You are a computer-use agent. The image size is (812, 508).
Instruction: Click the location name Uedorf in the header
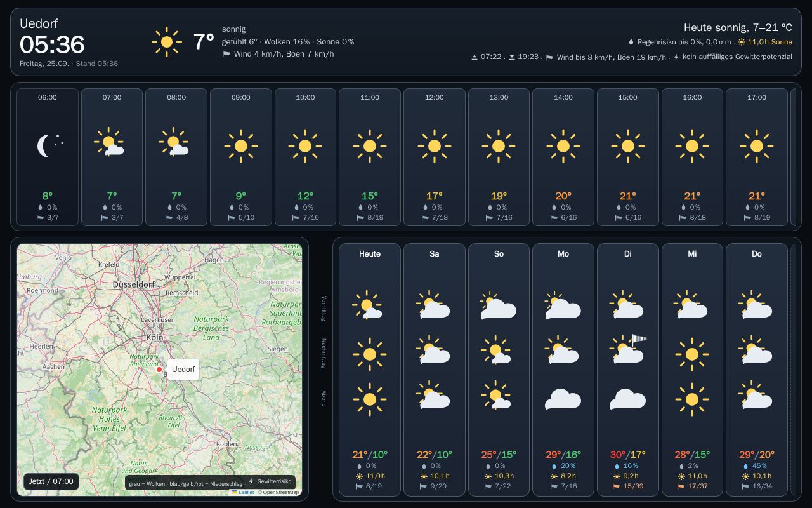point(39,23)
